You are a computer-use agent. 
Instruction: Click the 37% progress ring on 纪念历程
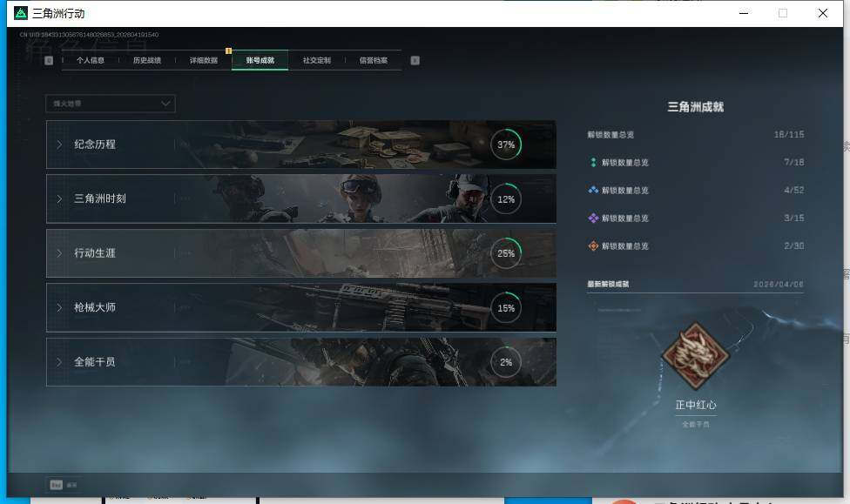[506, 144]
